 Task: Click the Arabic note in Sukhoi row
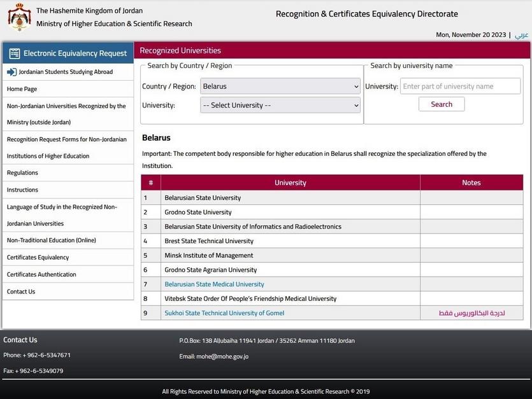click(471, 313)
